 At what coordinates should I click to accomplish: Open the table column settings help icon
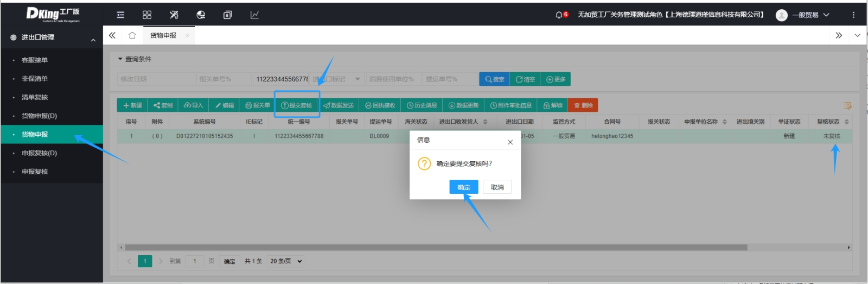(x=848, y=105)
